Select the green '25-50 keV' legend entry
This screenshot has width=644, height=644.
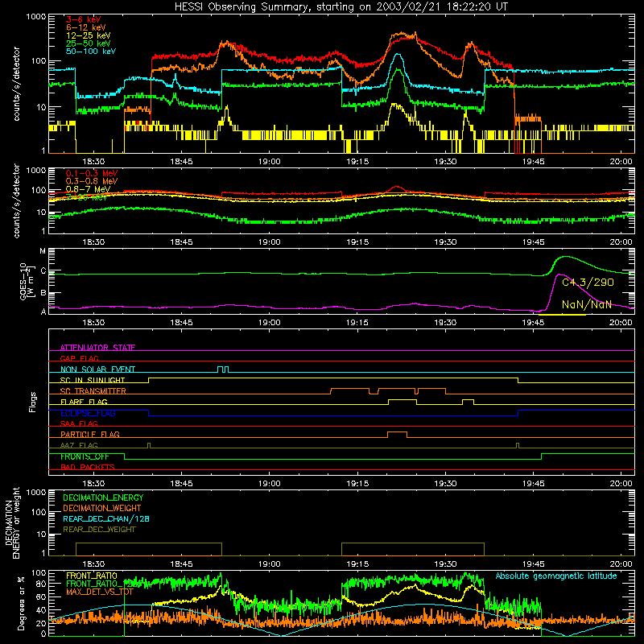[89, 43]
